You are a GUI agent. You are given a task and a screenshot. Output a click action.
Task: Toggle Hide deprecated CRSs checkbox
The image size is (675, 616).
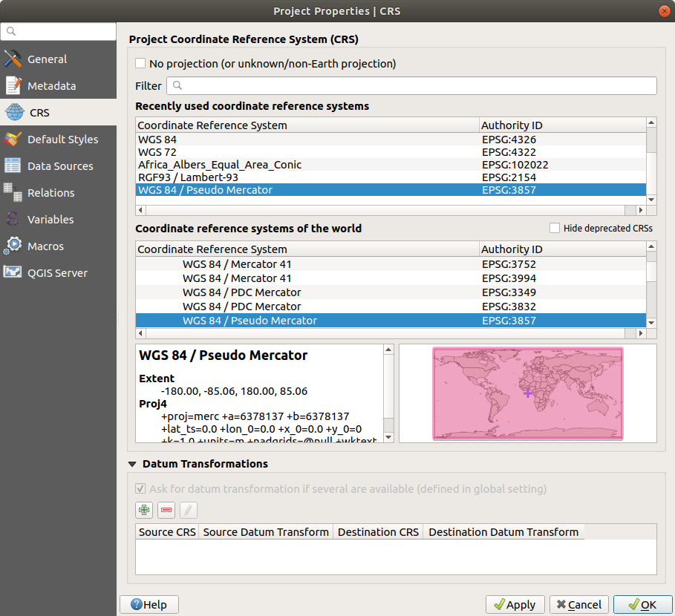pyautogui.click(x=554, y=228)
